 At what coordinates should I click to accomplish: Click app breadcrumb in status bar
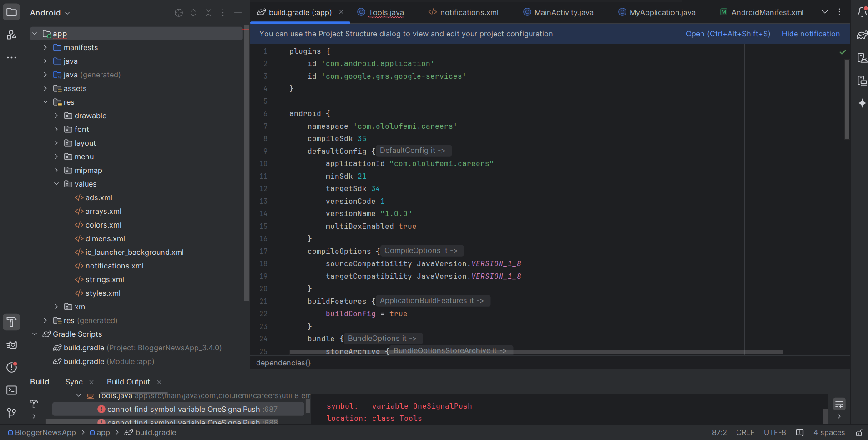100,432
